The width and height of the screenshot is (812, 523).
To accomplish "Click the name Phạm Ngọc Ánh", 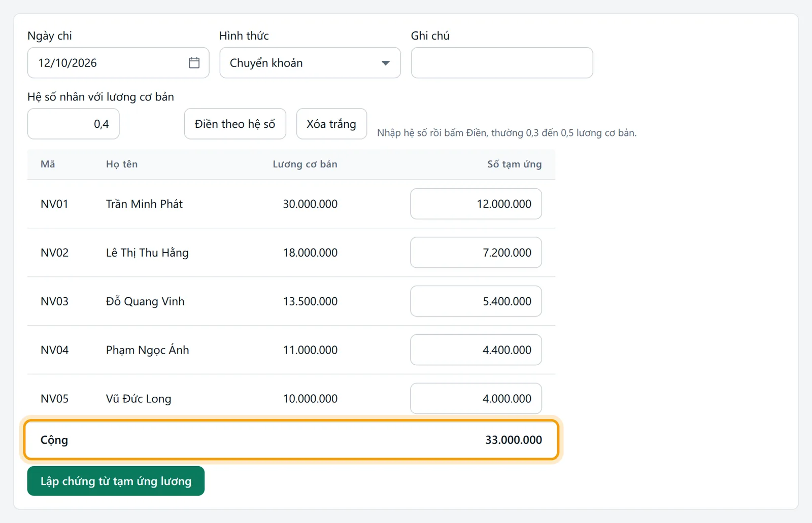I will pos(147,350).
